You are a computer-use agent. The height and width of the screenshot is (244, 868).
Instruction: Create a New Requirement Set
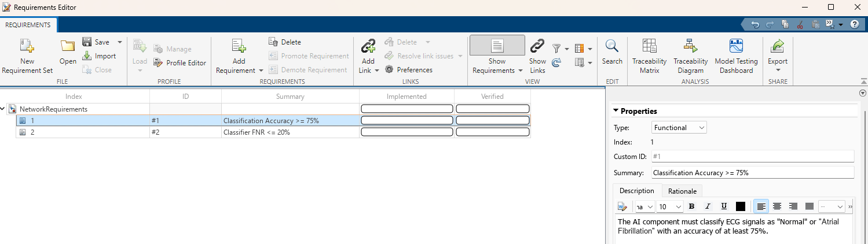tap(27, 56)
